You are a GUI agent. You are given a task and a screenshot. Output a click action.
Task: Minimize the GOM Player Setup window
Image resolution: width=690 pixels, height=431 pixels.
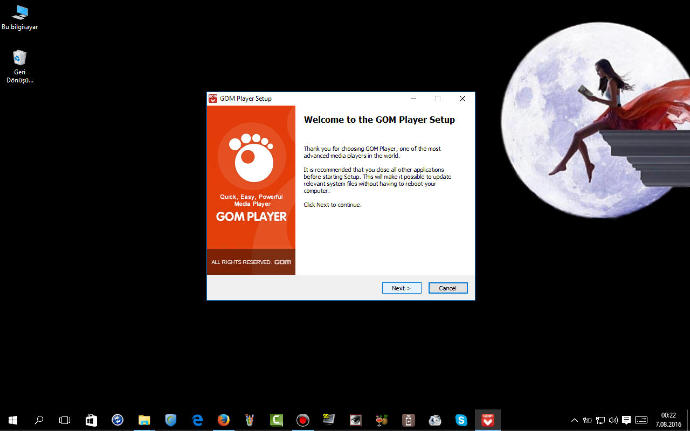click(x=413, y=99)
